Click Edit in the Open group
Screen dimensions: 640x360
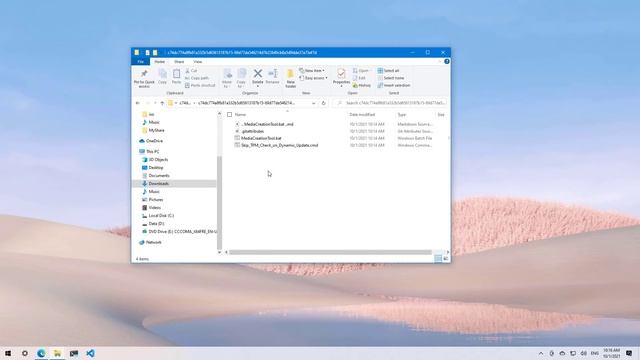(359, 78)
